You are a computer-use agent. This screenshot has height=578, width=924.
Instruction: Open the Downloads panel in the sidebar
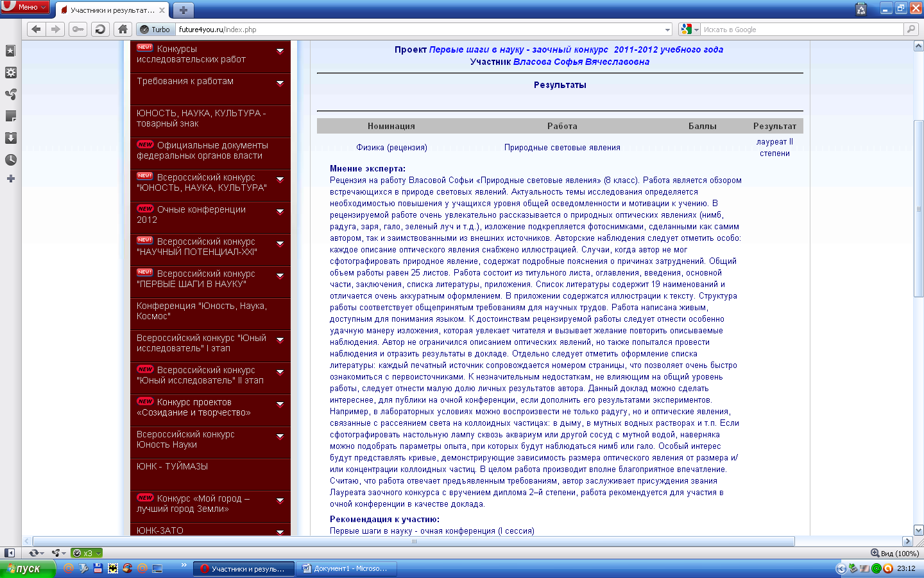(x=10, y=138)
